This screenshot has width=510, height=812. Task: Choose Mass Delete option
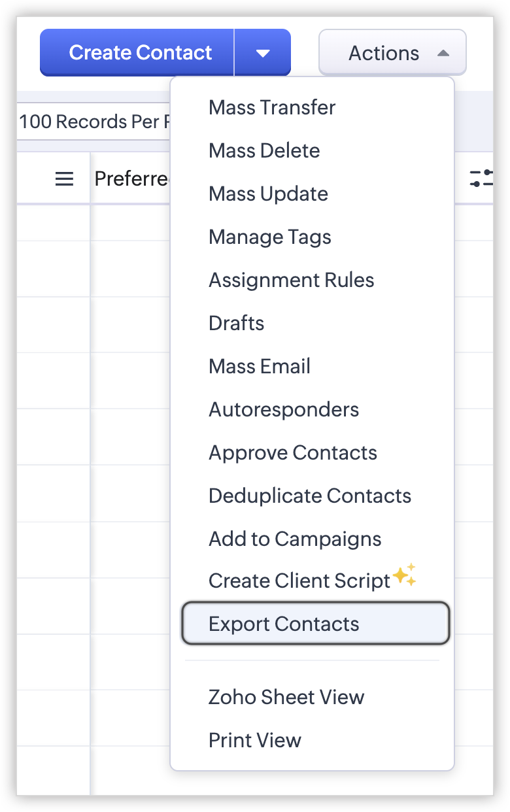[x=264, y=151]
